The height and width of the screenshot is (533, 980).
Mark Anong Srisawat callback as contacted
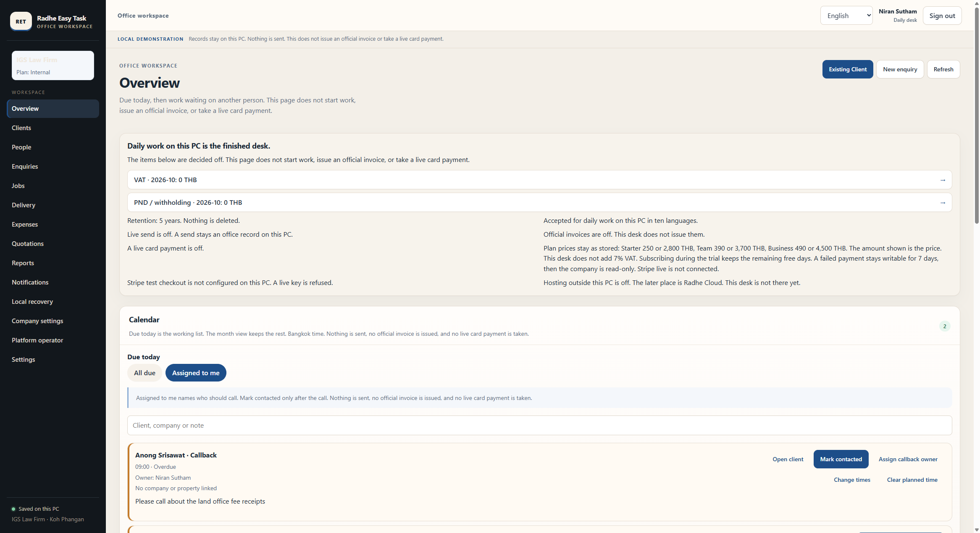841,459
